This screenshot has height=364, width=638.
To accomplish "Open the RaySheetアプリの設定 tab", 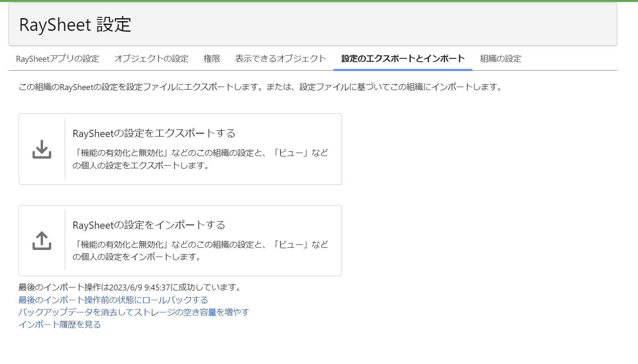I will [58, 59].
